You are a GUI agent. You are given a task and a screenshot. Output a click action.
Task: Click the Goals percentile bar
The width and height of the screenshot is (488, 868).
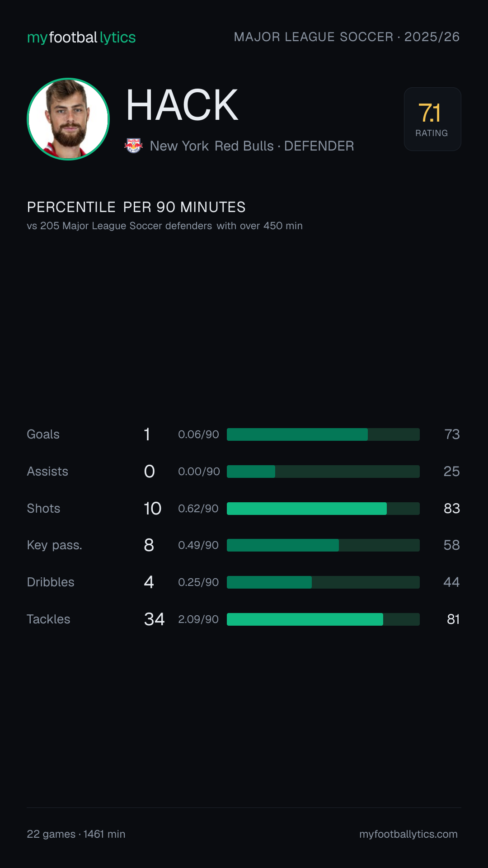coord(323,434)
